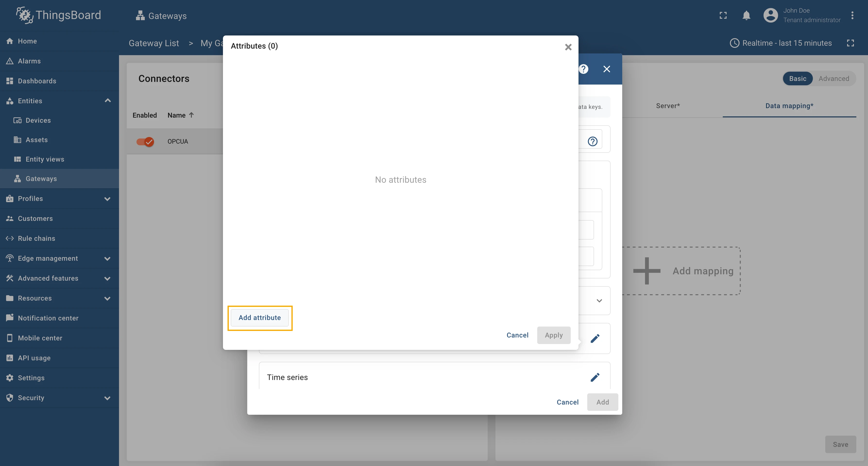Cancel the Attributes dialog
868x466 pixels.
pyautogui.click(x=517, y=335)
